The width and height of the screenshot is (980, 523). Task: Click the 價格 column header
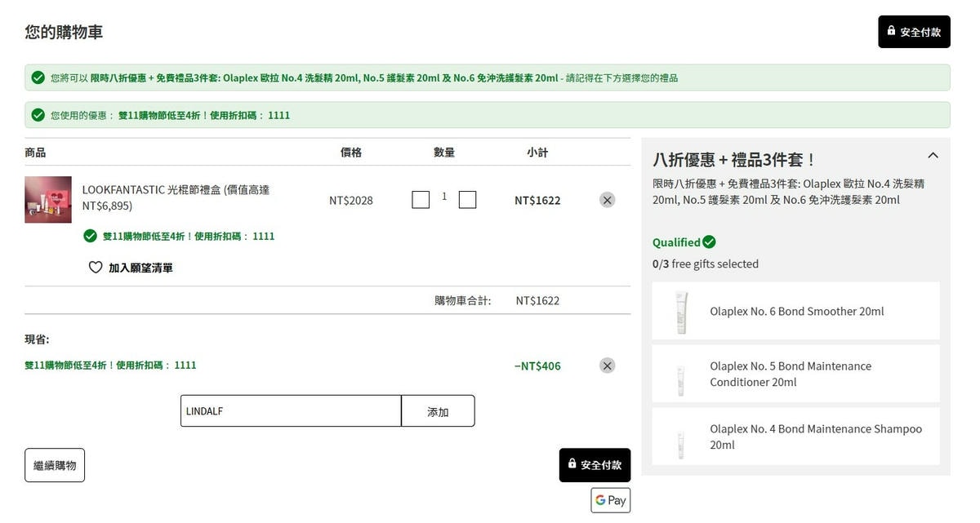(x=351, y=153)
